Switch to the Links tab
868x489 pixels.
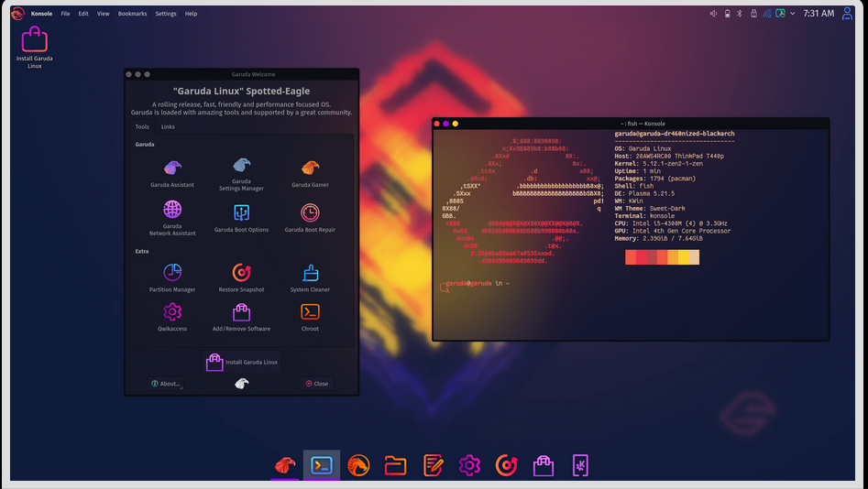pyautogui.click(x=168, y=126)
